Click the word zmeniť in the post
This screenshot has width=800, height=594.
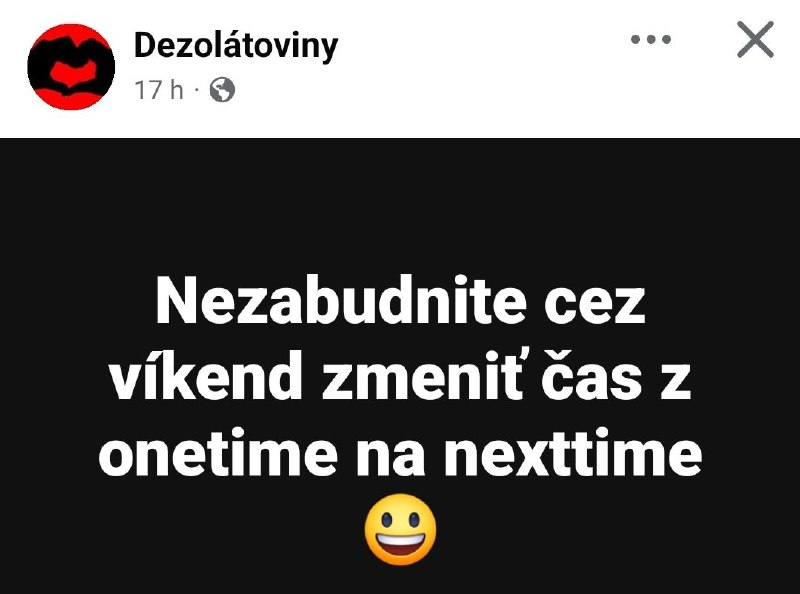pyautogui.click(x=421, y=377)
